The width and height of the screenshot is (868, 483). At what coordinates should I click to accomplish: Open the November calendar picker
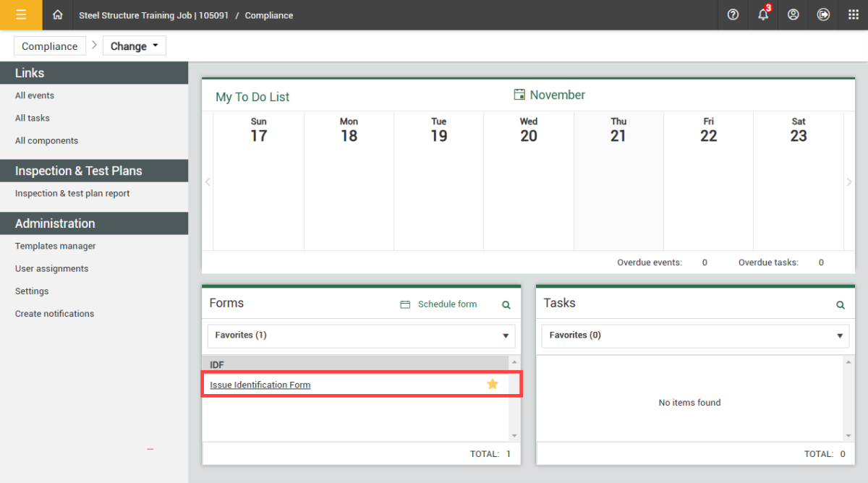(x=549, y=95)
